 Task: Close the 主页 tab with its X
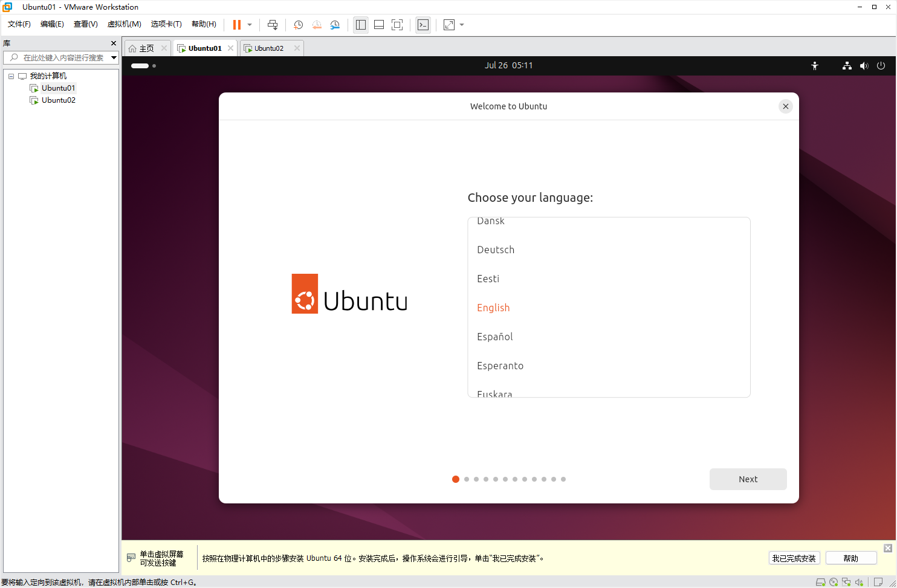point(164,48)
